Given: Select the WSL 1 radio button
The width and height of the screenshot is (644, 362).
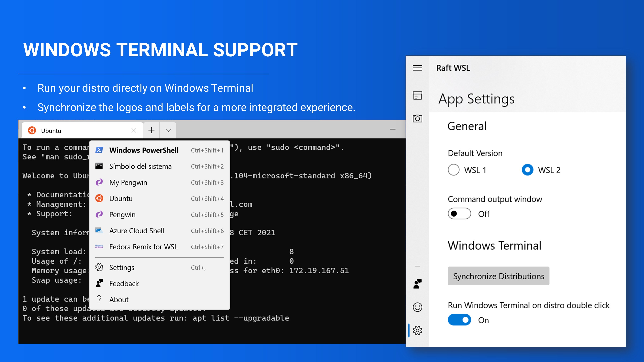Looking at the screenshot, I should pyautogui.click(x=453, y=170).
